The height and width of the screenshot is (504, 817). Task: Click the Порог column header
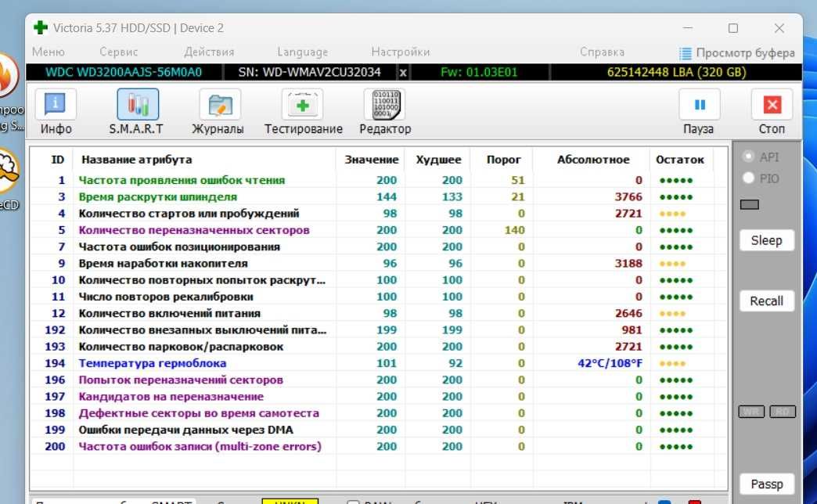[503, 160]
